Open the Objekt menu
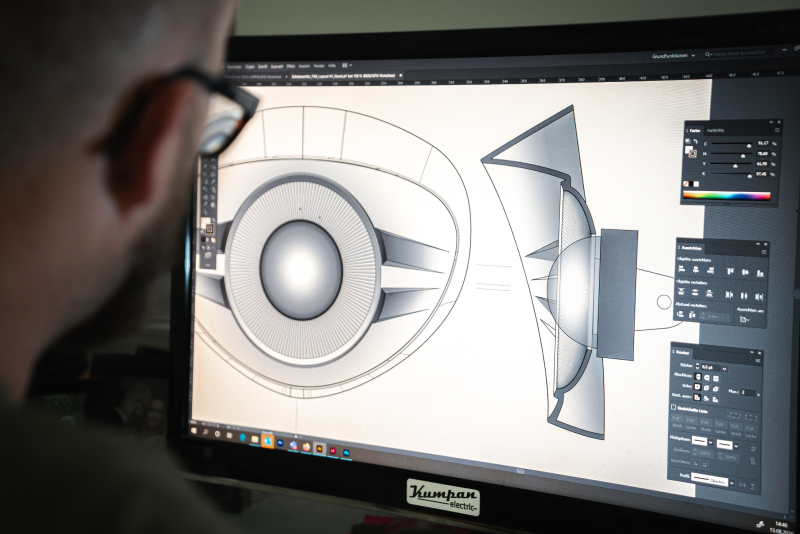The width and height of the screenshot is (800, 534). coord(249,67)
